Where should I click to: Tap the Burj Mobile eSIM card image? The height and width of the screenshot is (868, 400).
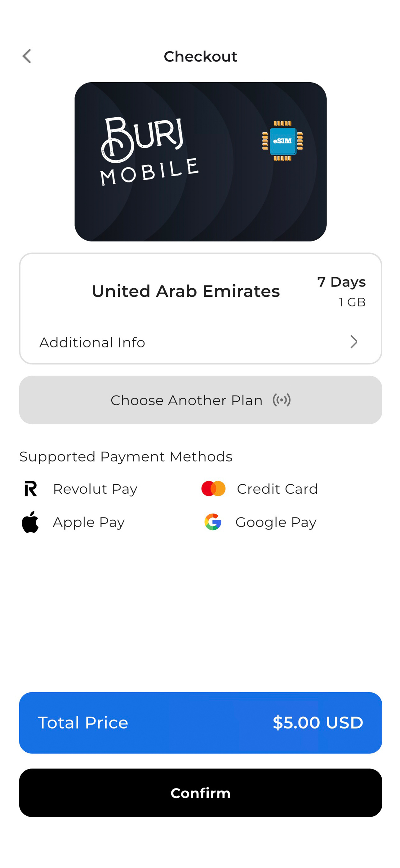click(x=200, y=162)
